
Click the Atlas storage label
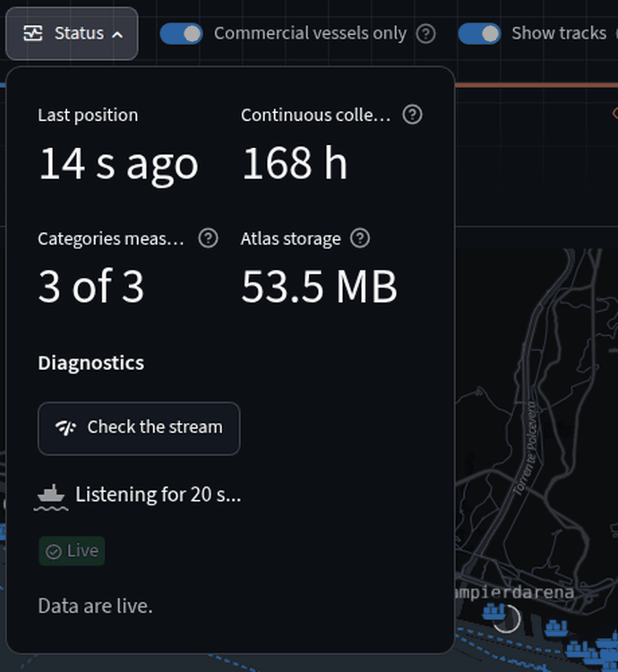[291, 238]
